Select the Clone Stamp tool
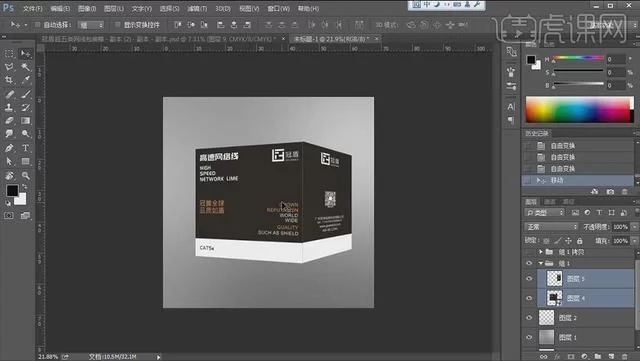The image size is (640, 361). pos(9,107)
